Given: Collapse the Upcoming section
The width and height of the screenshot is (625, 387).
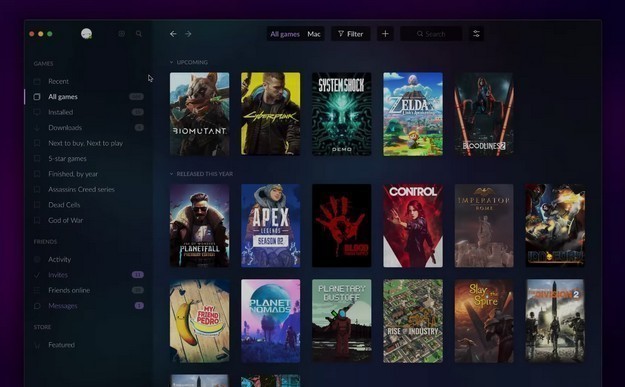Looking at the screenshot, I should point(171,62).
